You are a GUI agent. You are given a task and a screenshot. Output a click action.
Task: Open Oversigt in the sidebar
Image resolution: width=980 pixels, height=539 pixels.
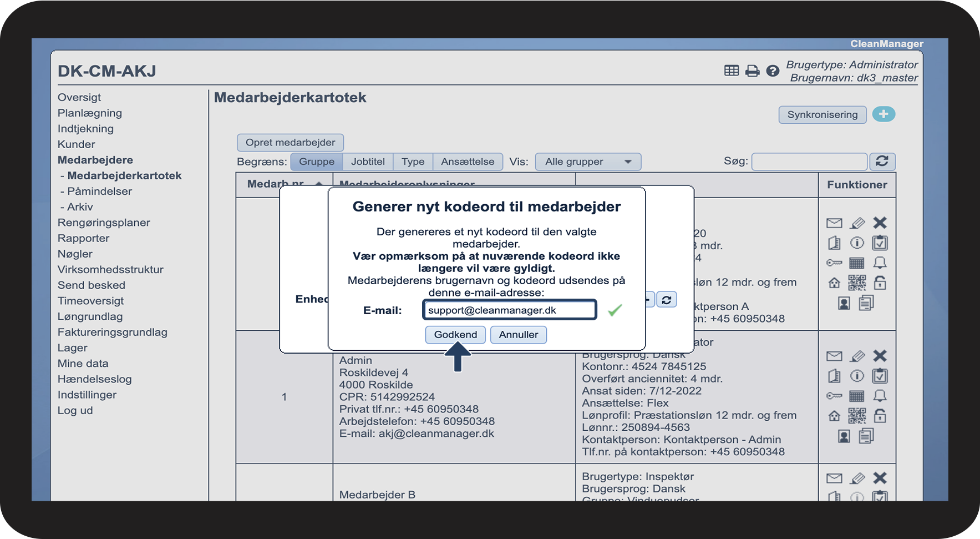[x=79, y=97]
